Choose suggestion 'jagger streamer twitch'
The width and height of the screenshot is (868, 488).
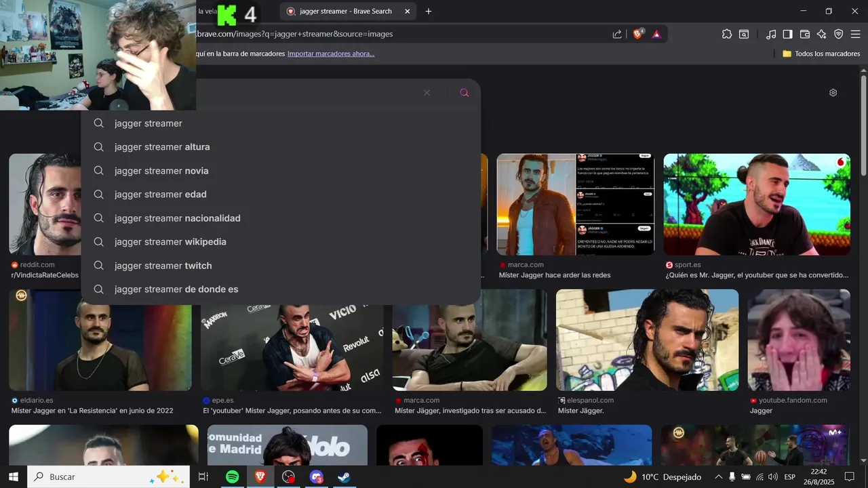(281, 266)
